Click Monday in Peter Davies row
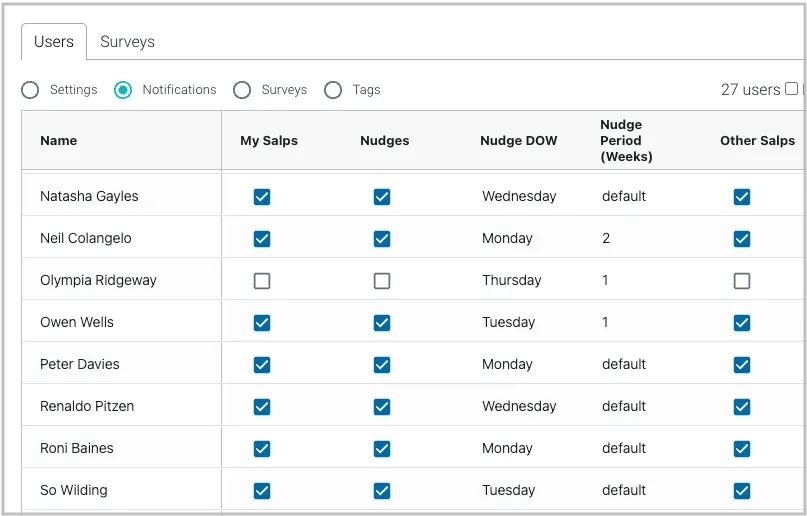807x516 pixels. tap(507, 364)
